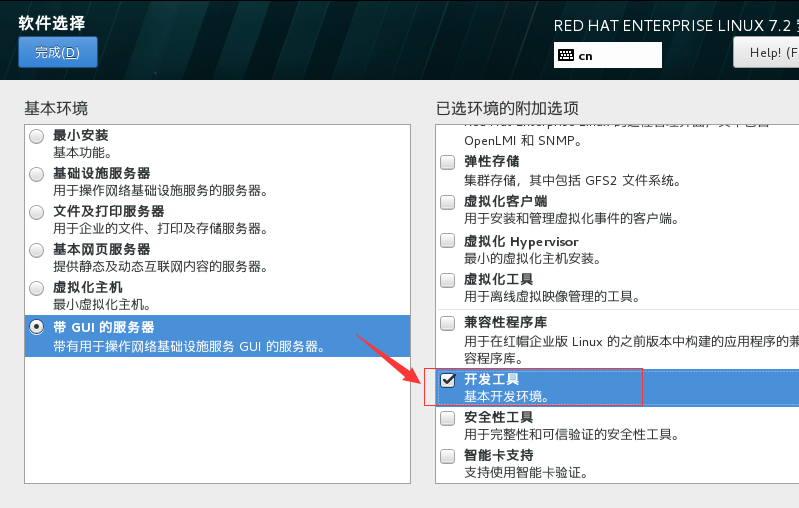The height and width of the screenshot is (508, 799).
Task: Select the 基础设施服务器 radio button
Action: pos(37,174)
